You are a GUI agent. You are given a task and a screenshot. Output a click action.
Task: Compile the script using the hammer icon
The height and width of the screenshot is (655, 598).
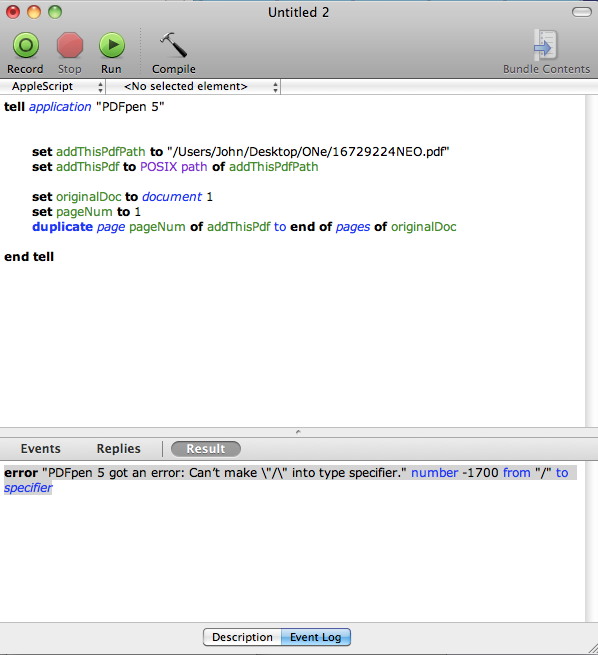click(x=173, y=45)
